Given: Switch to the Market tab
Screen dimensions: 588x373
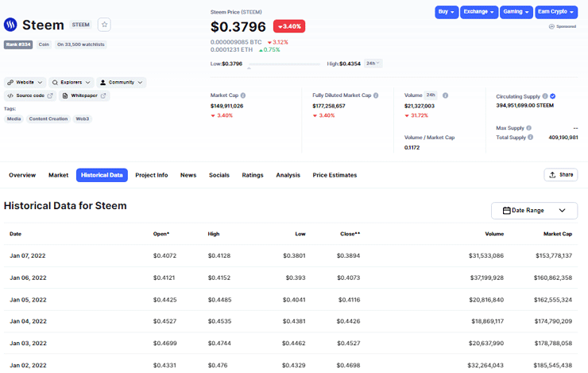Looking at the screenshot, I should [x=58, y=175].
